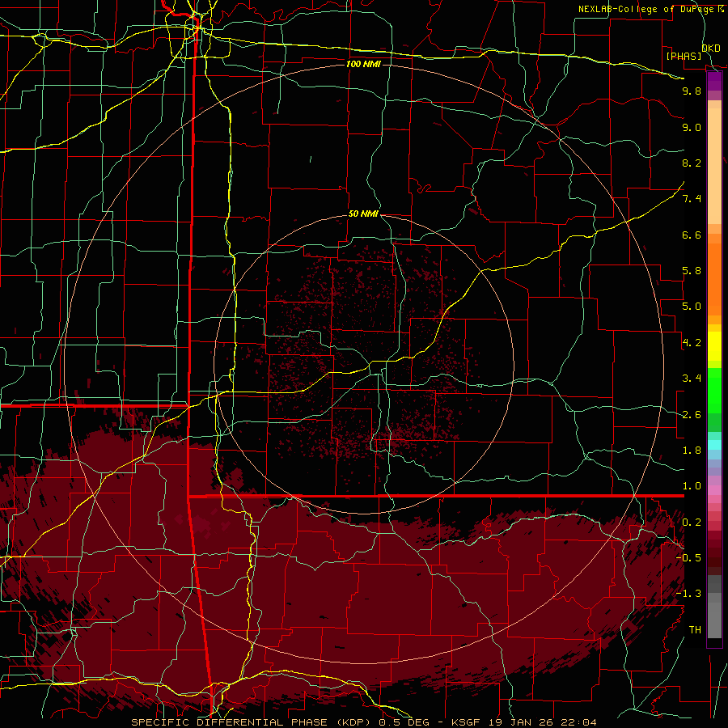Click the 9.0 value on the color scale
728x728 pixels.
692,127
